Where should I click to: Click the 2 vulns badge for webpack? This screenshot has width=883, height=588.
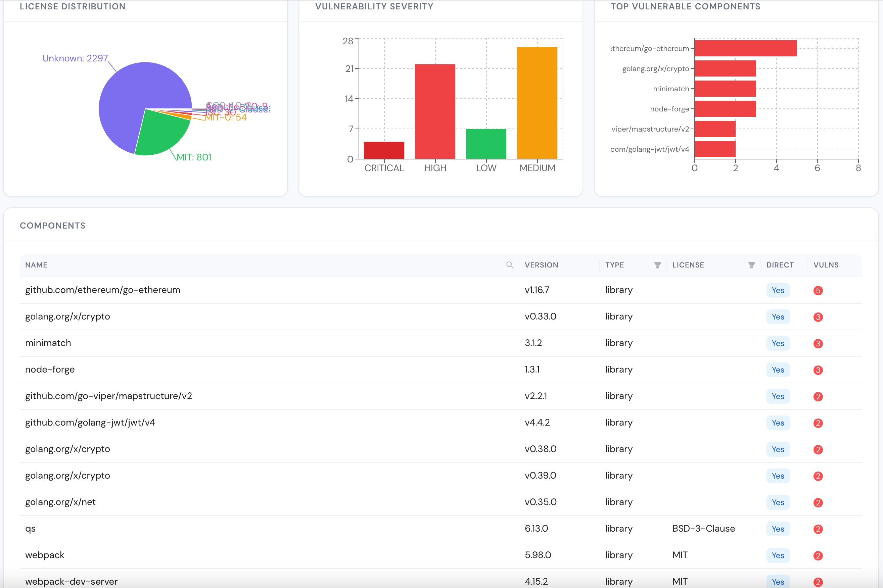click(x=818, y=556)
